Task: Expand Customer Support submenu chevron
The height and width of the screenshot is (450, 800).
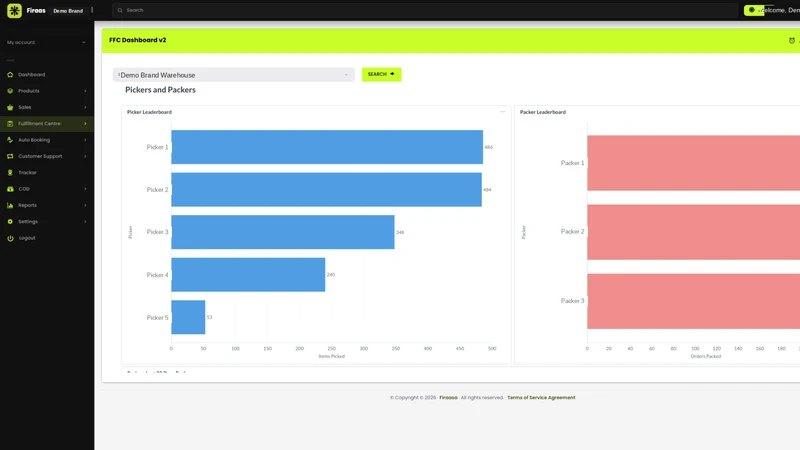Action: tap(85, 156)
